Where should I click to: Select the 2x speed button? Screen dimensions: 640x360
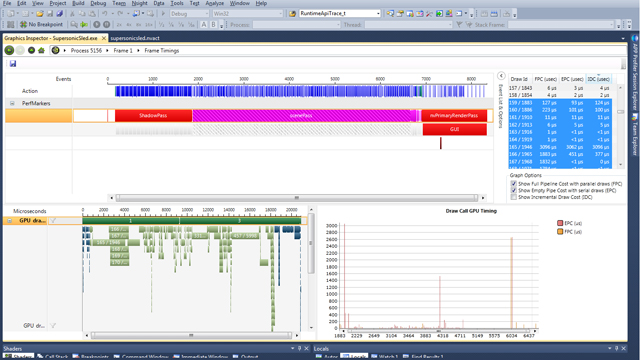pyautogui.click(x=119, y=24)
